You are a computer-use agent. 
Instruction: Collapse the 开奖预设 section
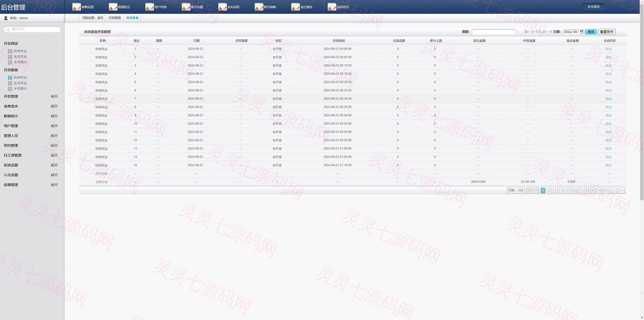[56, 44]
